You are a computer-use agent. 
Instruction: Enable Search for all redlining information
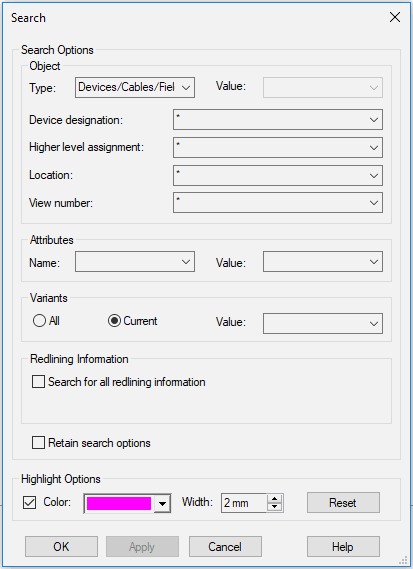(x=38, y=382)
